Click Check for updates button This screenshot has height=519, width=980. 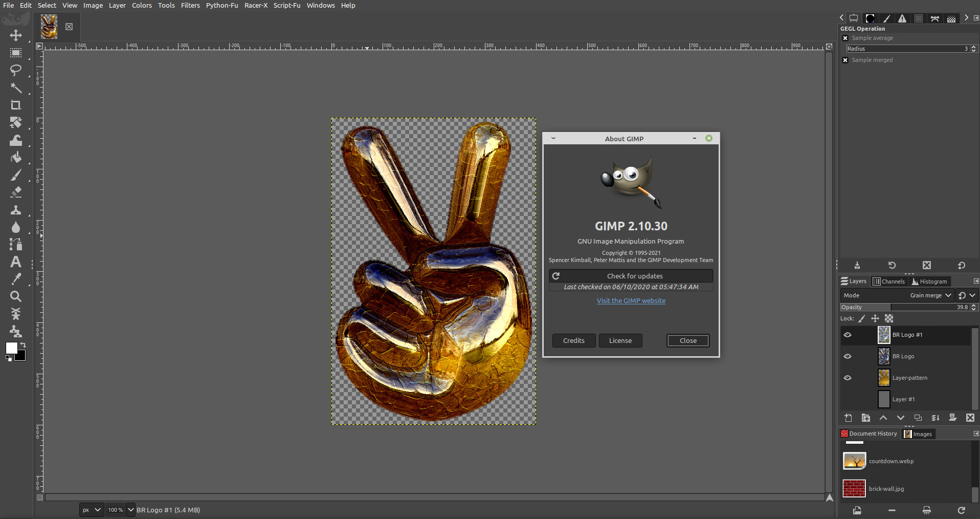click(631, 276)
